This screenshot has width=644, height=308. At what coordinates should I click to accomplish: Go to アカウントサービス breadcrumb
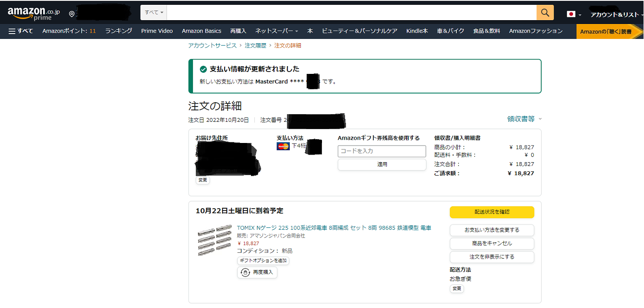(x=212, y=46)
